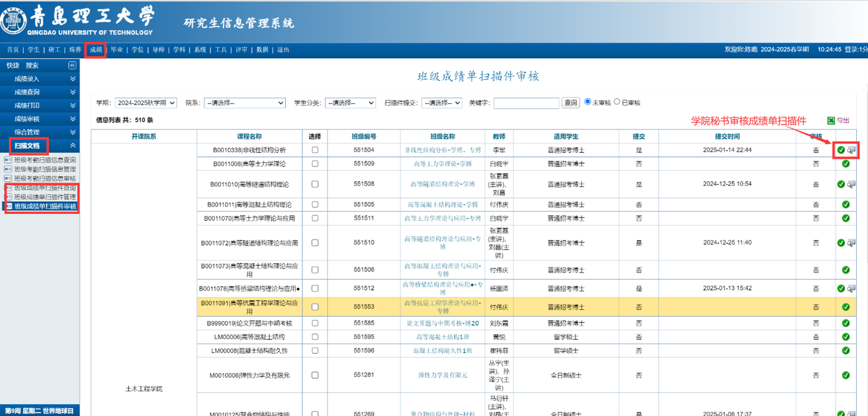View scanned file icon for class 551508
The width and height of the screenshot is (868, 416).
coord(851,184)
